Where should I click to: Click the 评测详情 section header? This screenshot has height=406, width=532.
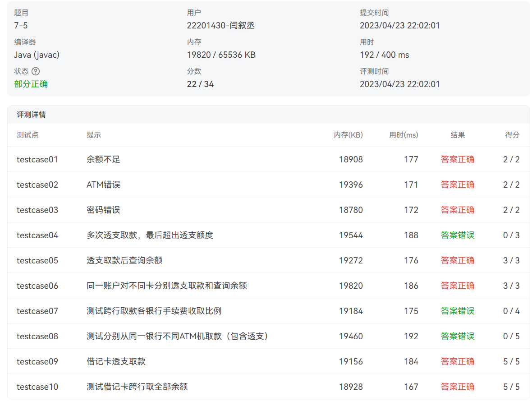[31, 115]
